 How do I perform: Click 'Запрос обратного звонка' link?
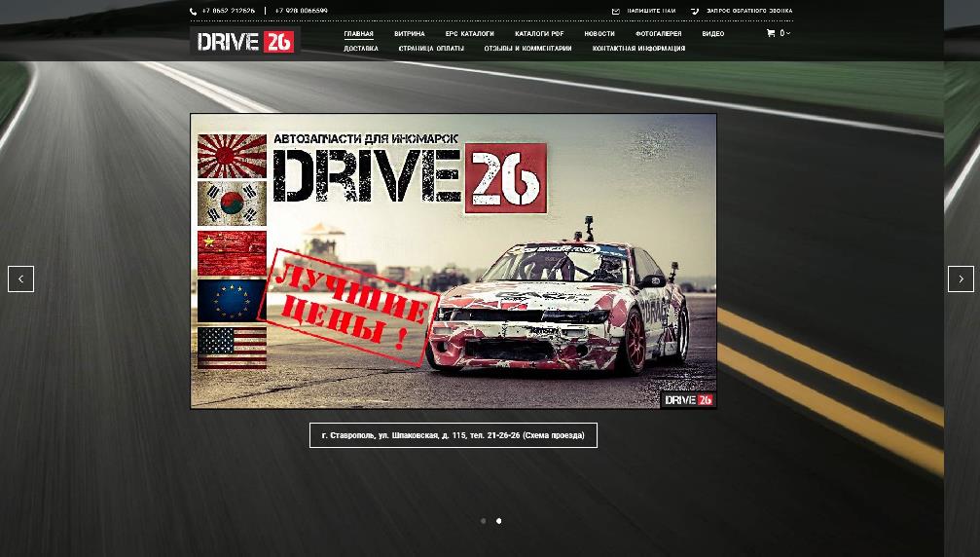pos(749,11)
